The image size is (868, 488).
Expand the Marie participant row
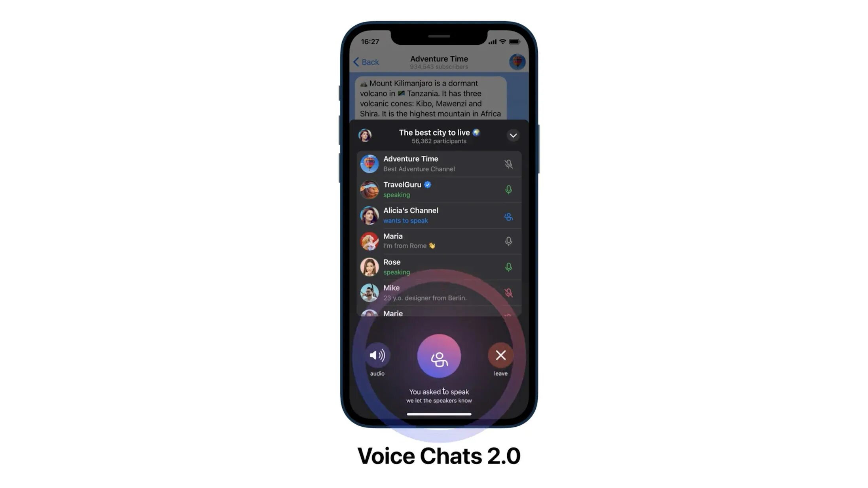(x=439, y=313)
